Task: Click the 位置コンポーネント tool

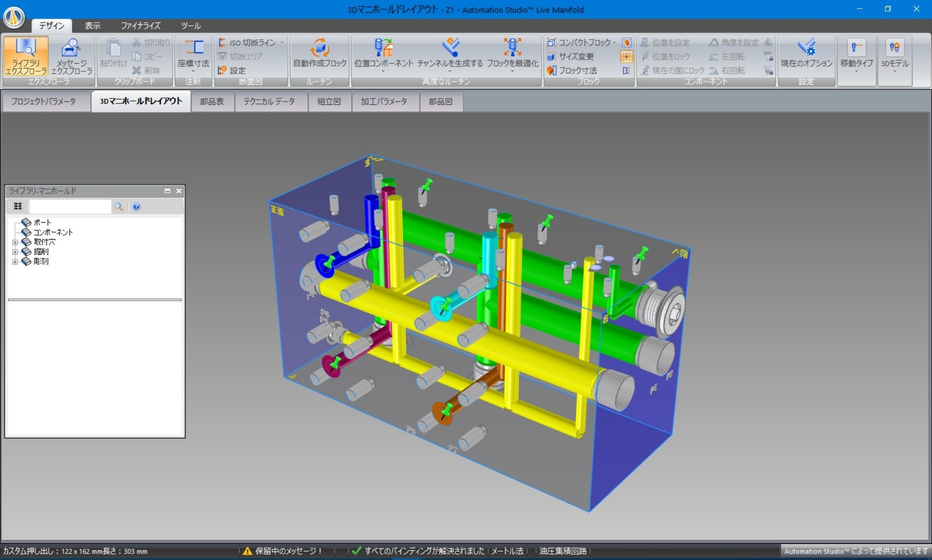Action: click(x=383, y=52)
